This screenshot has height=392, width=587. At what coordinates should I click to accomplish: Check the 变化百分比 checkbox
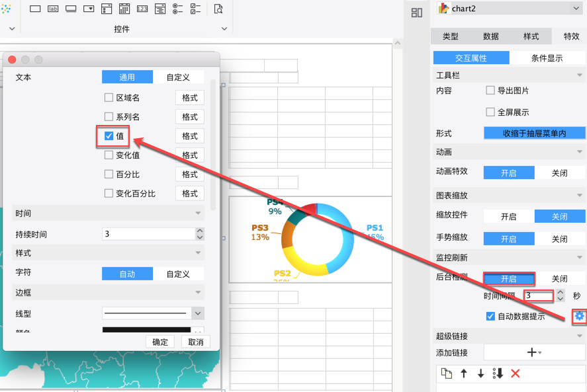[109, 193]
